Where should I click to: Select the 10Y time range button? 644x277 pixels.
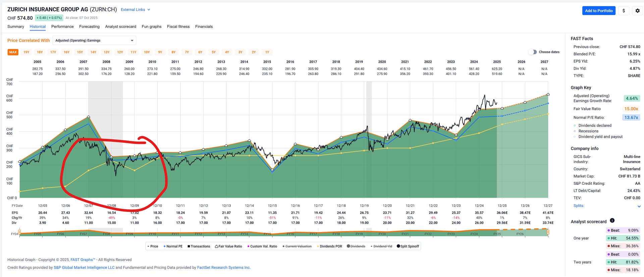(x=147, y=52)
